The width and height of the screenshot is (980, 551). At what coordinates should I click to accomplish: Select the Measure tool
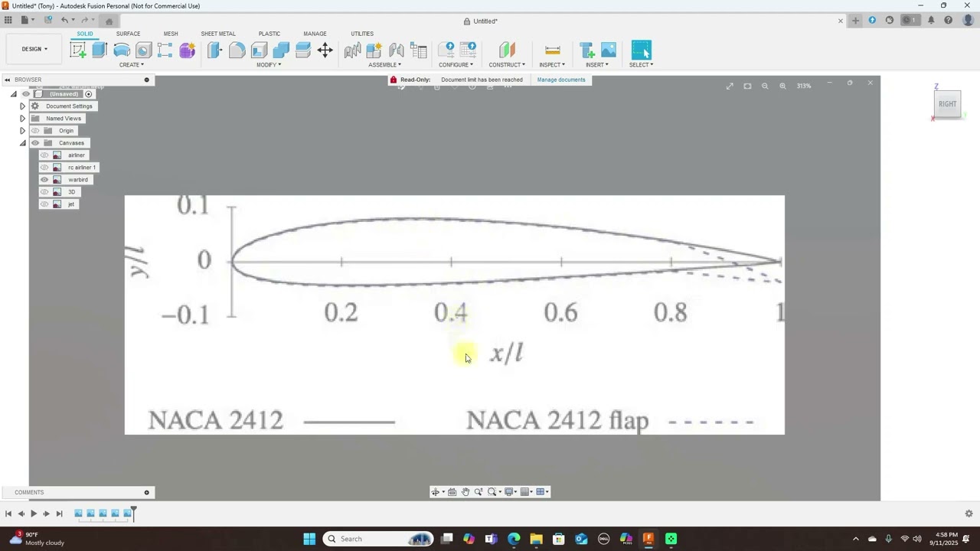coord(552,51)
